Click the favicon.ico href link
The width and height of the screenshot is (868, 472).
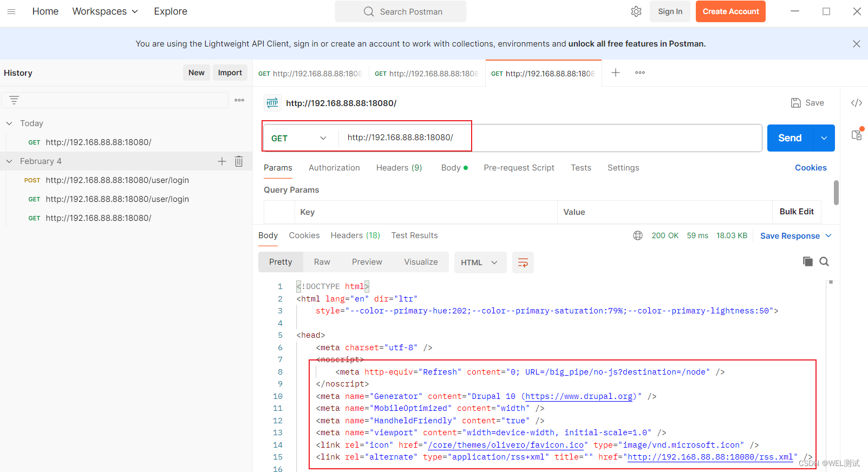click(506, 445)
